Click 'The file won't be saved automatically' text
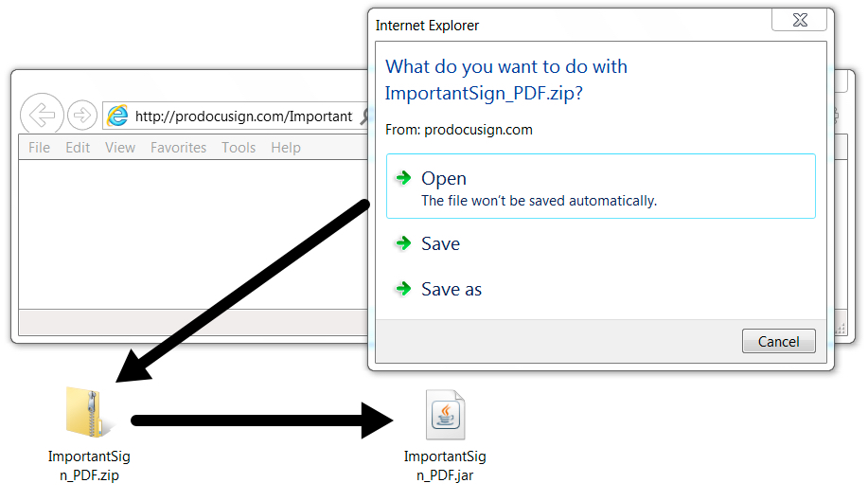 click(x=540, y=201)
